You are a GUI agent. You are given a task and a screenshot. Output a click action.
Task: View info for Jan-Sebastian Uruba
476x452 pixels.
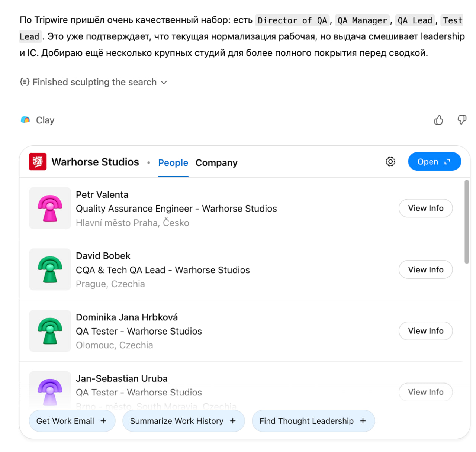click(425, 392)
